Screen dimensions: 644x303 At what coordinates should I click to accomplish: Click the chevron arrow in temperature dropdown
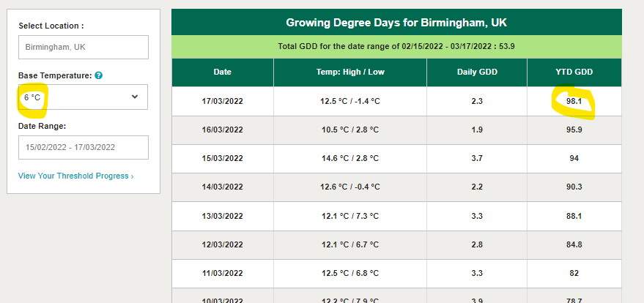135,97
